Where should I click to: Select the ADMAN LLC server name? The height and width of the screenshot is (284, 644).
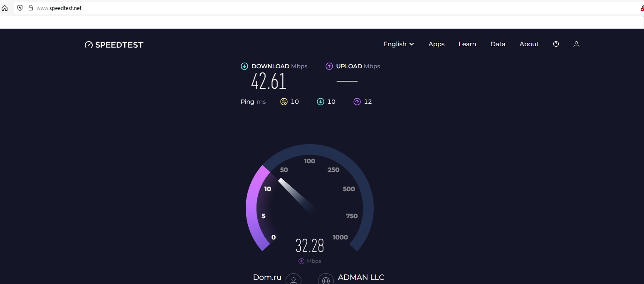point(361,277)
